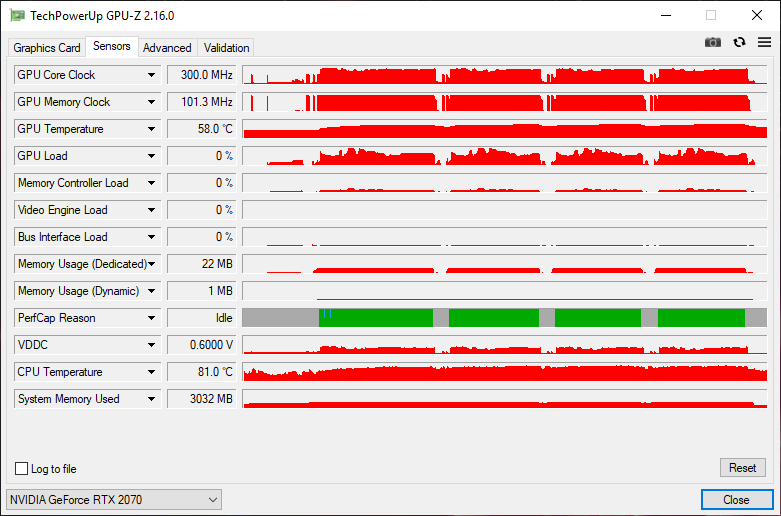Minimize the GPU-Z window

point(666,15)
